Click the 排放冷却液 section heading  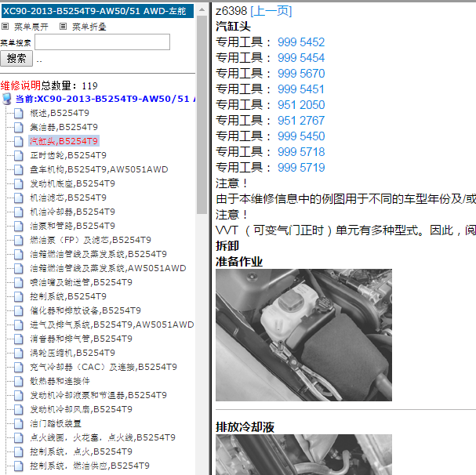click(x=245, y=427)
